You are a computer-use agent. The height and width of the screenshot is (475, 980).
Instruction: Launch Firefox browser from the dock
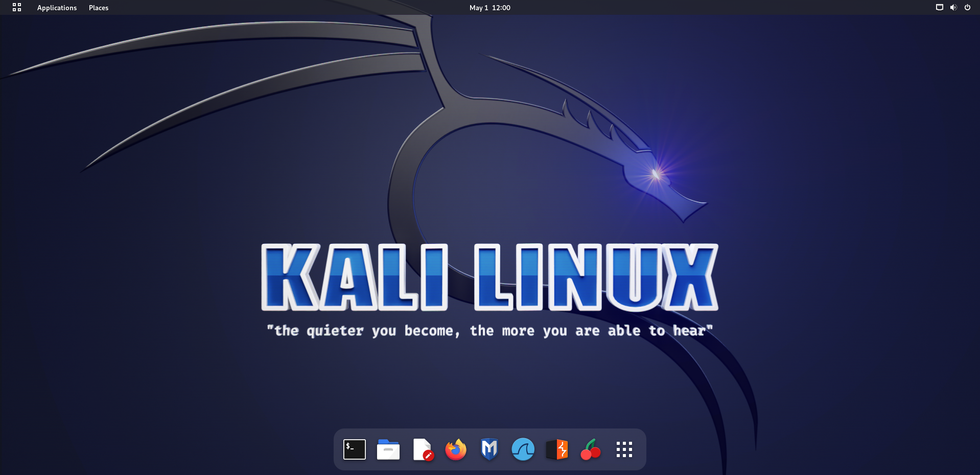[456, 449]
